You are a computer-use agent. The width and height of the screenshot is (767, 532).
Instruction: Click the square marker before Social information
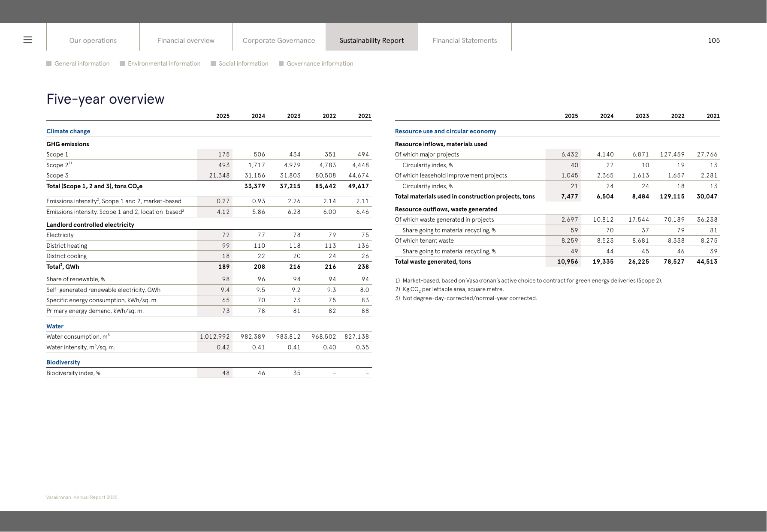(x=213, y=63)
